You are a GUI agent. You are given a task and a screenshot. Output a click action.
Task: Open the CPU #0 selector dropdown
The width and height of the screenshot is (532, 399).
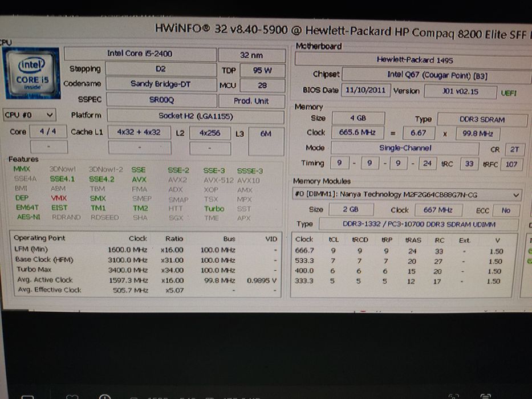click(29, 115)
